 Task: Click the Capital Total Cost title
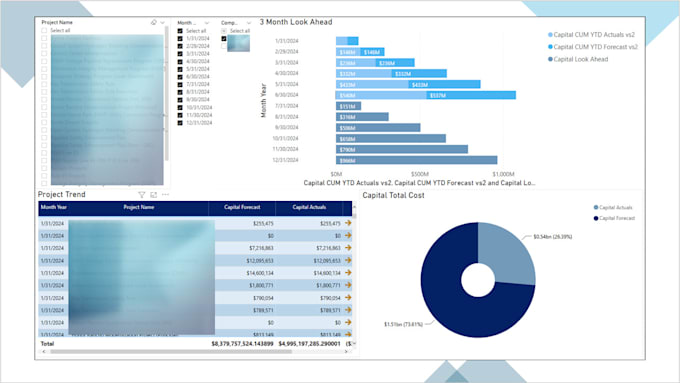tap(393, 196)
